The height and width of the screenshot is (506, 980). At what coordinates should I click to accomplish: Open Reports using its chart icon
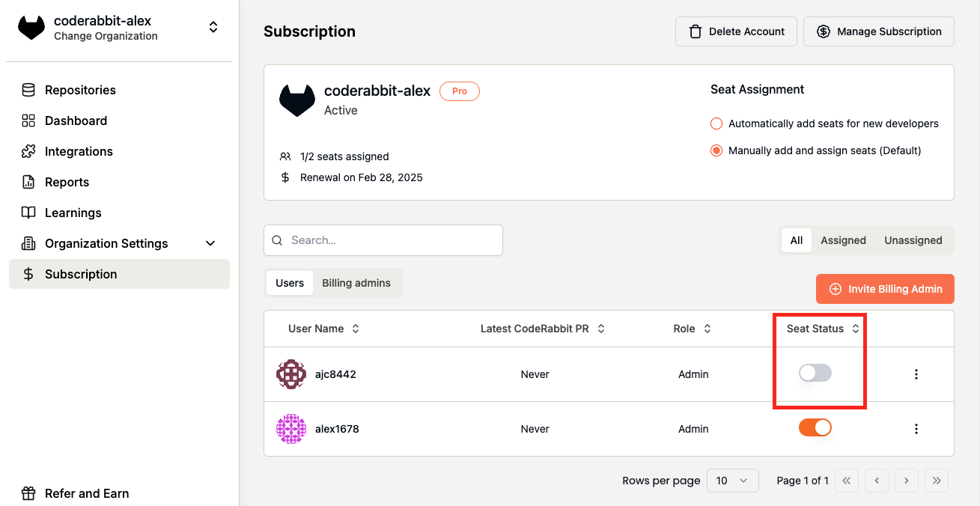click(x=28, y=182)
